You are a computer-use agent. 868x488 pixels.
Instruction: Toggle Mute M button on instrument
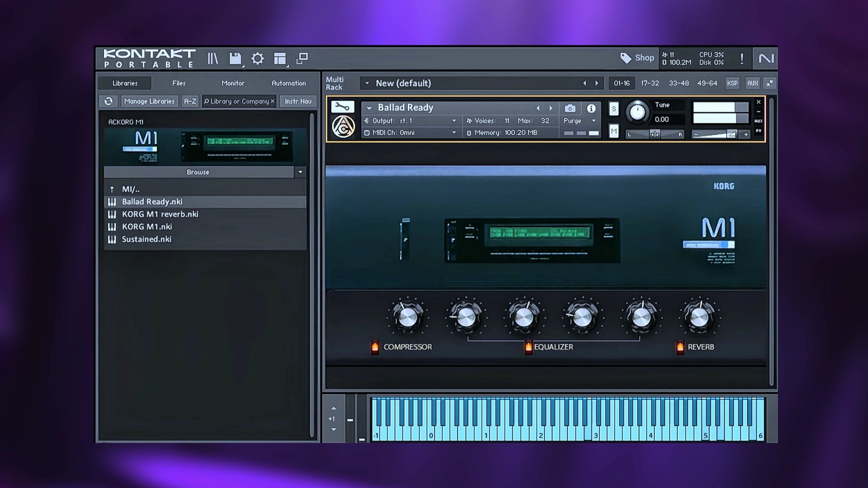pyautogui.click(x=613, y=131)
